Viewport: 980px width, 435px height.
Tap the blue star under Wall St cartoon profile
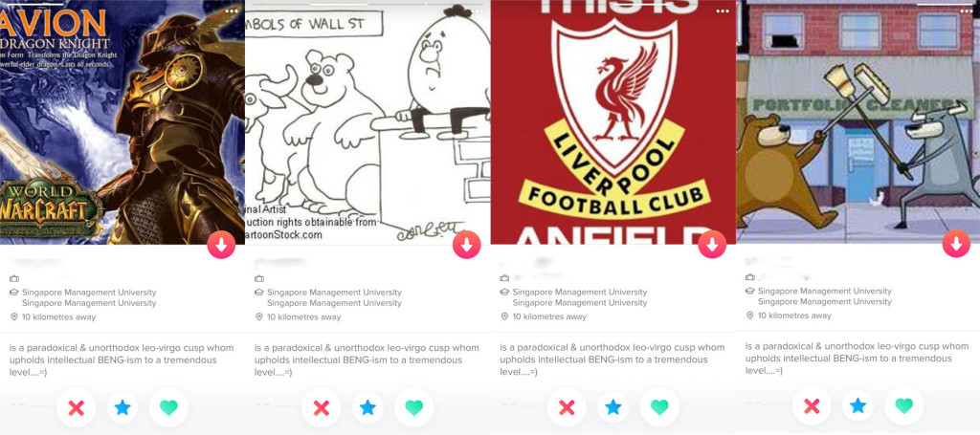pyautogui.click(x=367, y=408)
